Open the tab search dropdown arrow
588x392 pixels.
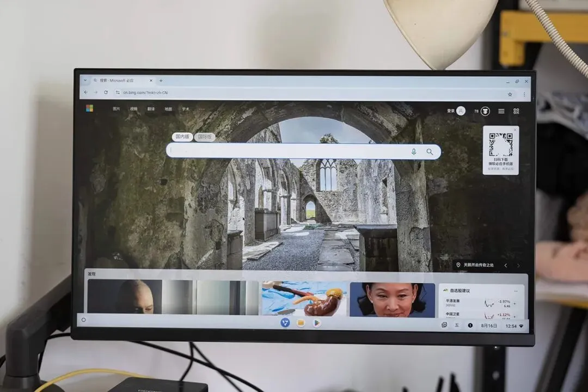(x=85, y=80)
